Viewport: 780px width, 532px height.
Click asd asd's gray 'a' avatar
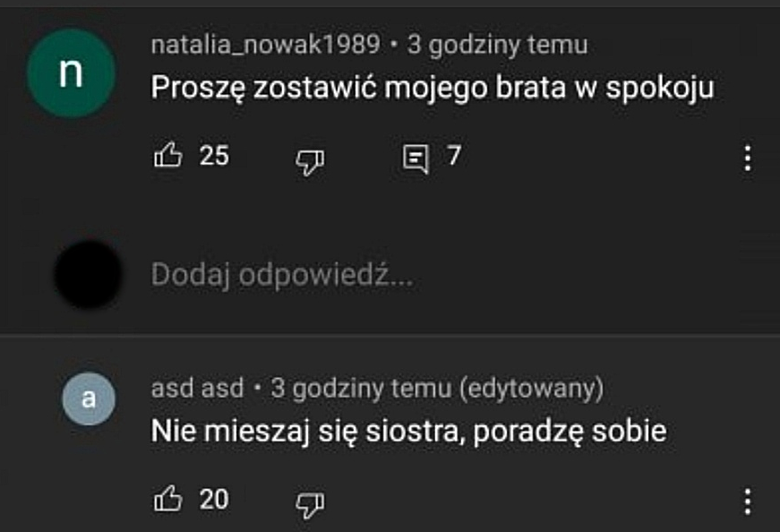tap(89, 399)
